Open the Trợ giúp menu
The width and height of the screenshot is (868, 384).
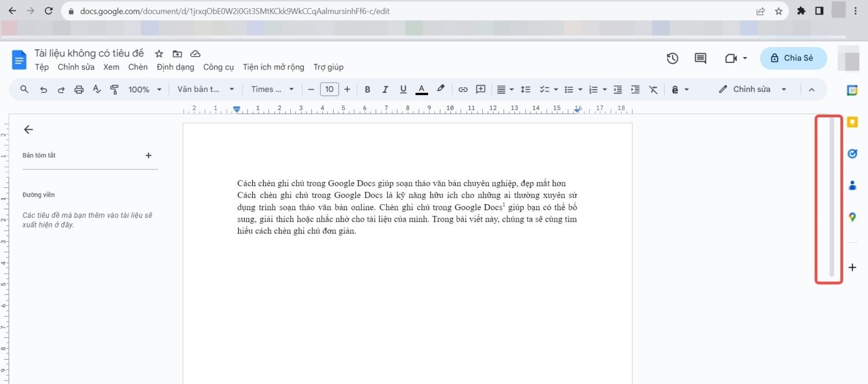coord(328,67)
